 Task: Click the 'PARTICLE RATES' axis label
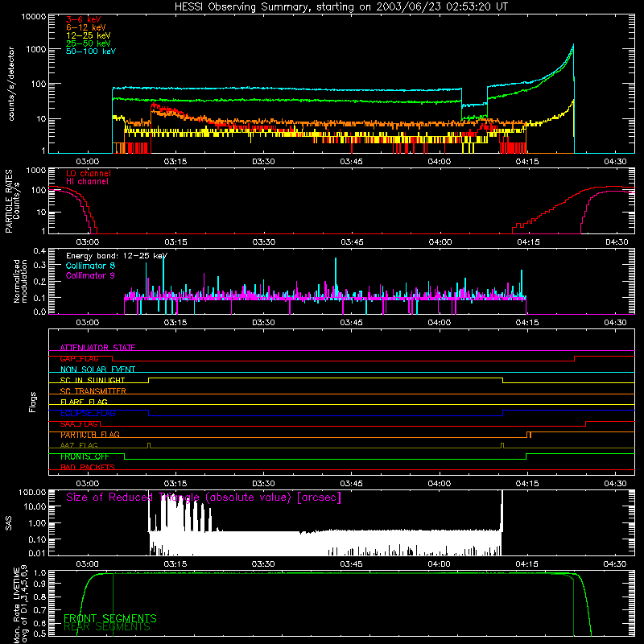(x=9, y=201)
